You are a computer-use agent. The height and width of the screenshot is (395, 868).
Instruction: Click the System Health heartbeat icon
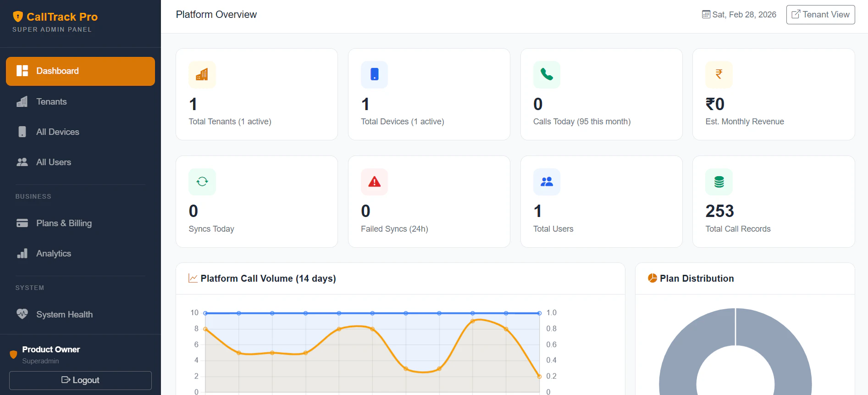click(22, 314)
